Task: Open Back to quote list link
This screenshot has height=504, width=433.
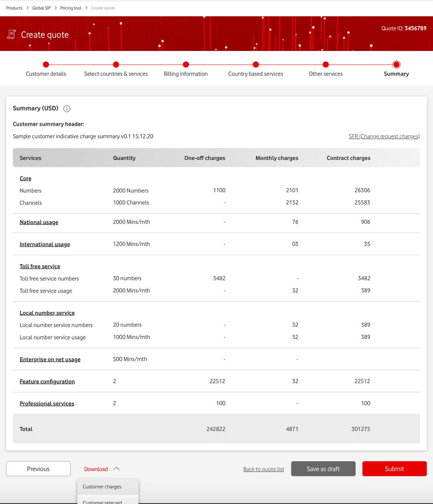Action: click(x=264, y=469)
